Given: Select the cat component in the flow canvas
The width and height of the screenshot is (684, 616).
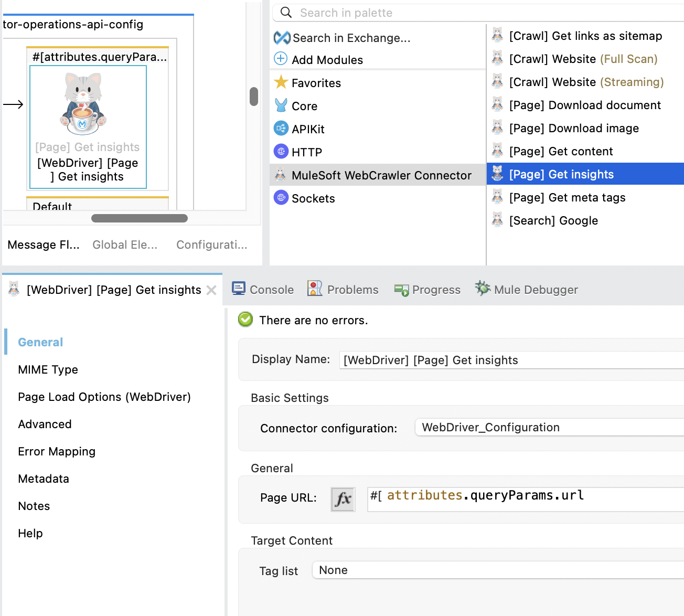Looking at the screenshot, I should [x=83, y=103].
